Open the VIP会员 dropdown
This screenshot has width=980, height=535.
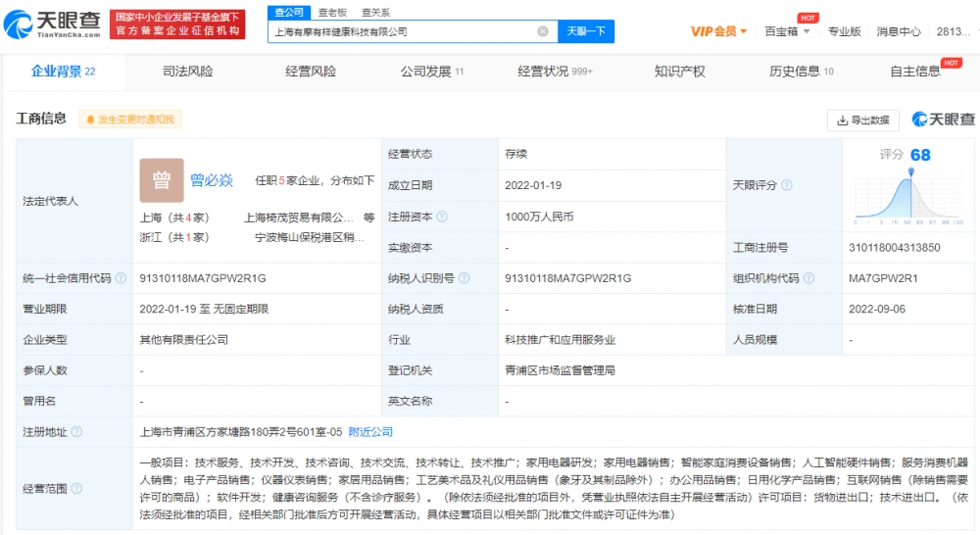pos(718,31)
